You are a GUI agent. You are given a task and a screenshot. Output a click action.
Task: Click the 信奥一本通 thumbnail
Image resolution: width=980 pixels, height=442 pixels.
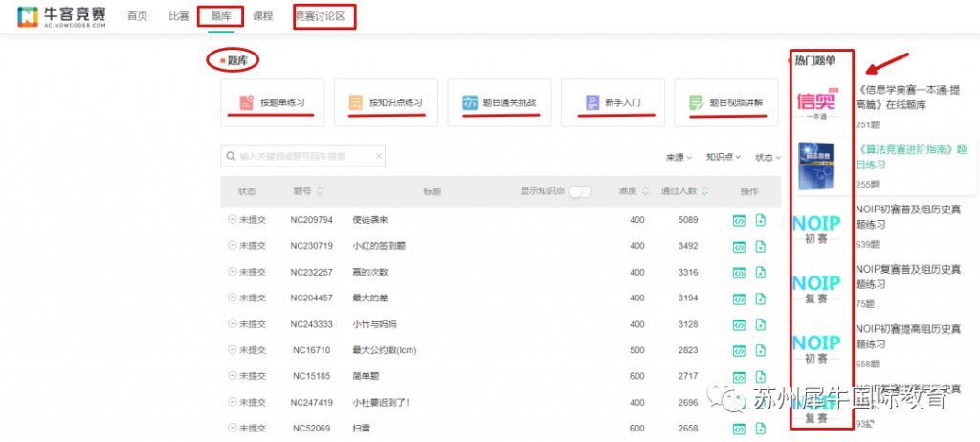[x=815, y=104]
